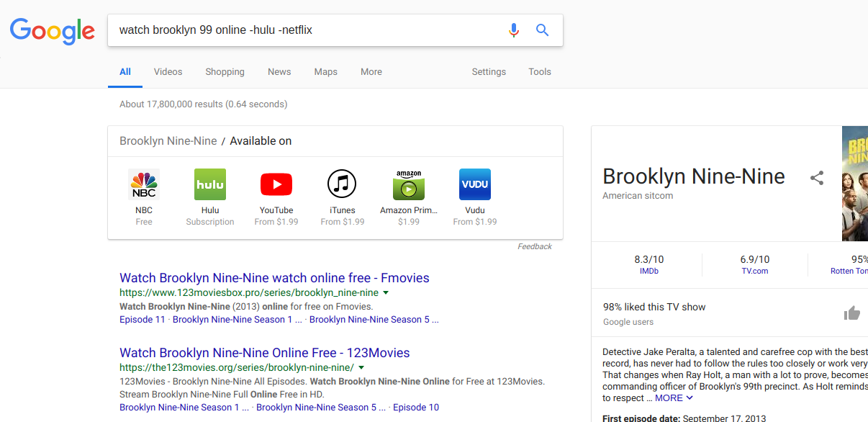
Task: Click the the123movies.org green URL text
Action: click(x=237, y=368)
